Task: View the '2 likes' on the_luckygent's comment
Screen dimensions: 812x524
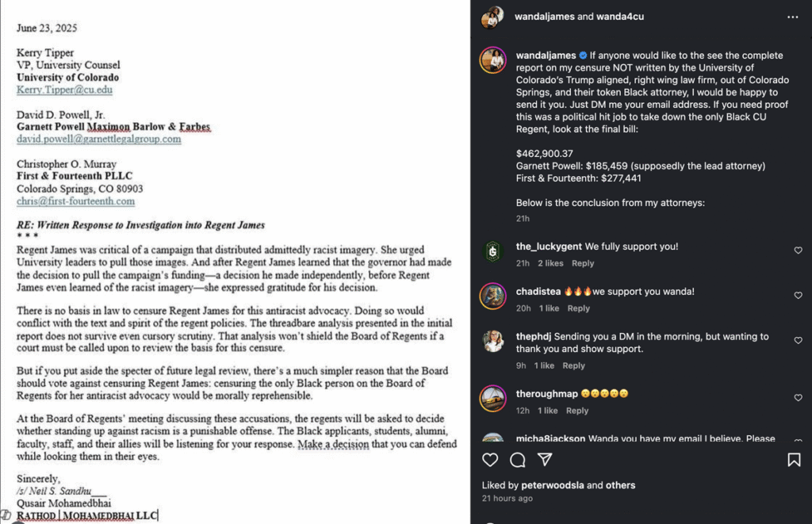Action: (x=550, y=263)
